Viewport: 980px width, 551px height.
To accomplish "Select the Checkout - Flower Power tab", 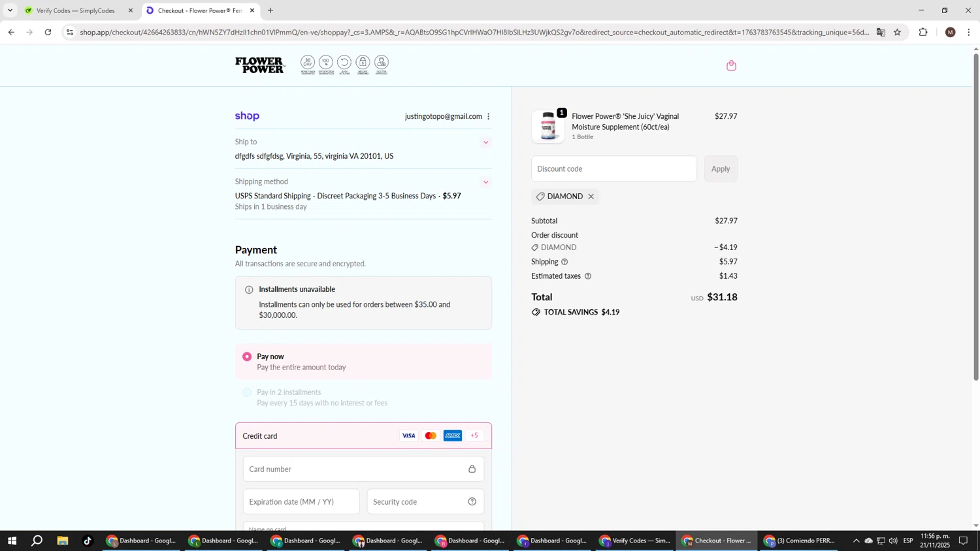I will [199, 10].
